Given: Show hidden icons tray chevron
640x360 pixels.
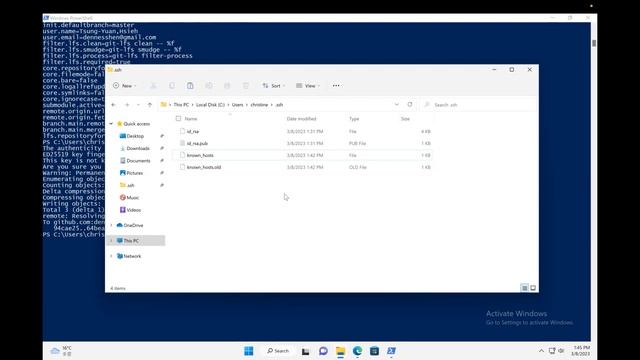Looking at the screenshot, I should coord(541,351).
